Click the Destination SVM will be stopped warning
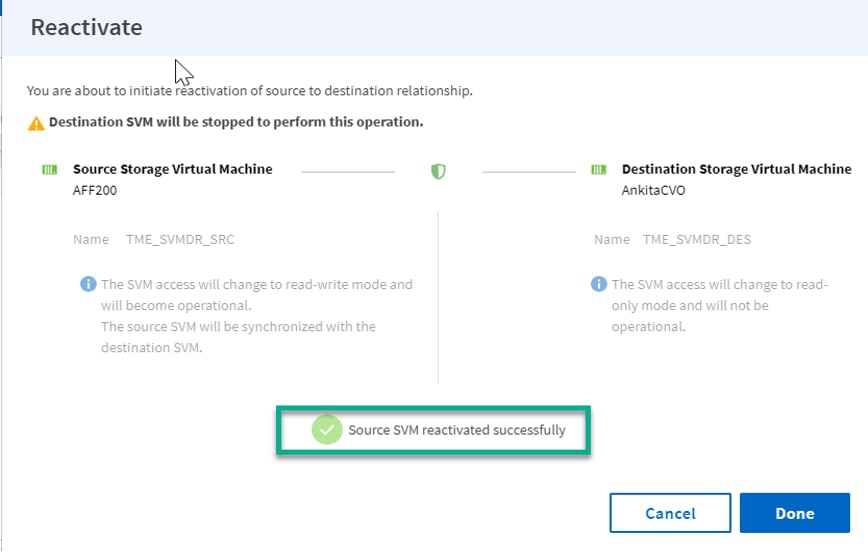Image resolution: width=868 pixels, height=552 pixels. point(236,123)
